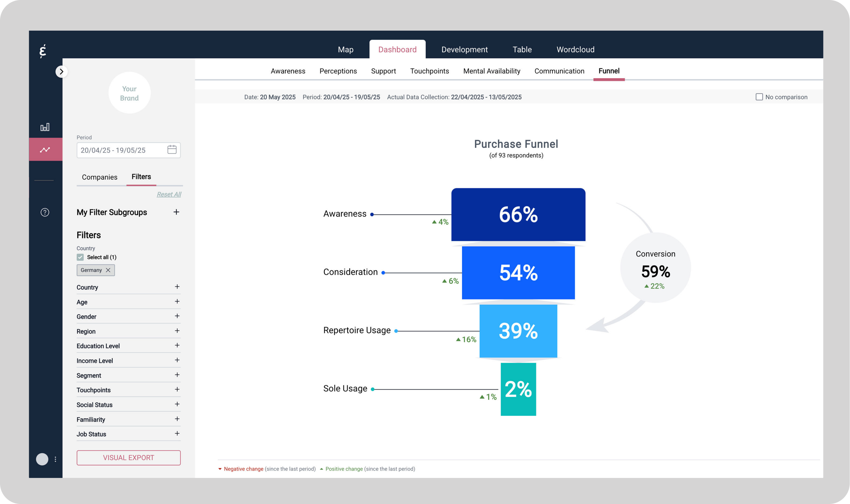Uncheck the Select all (1) country checkbox
This screenshot has width=850, height=504.
click(x=80, y=257)
